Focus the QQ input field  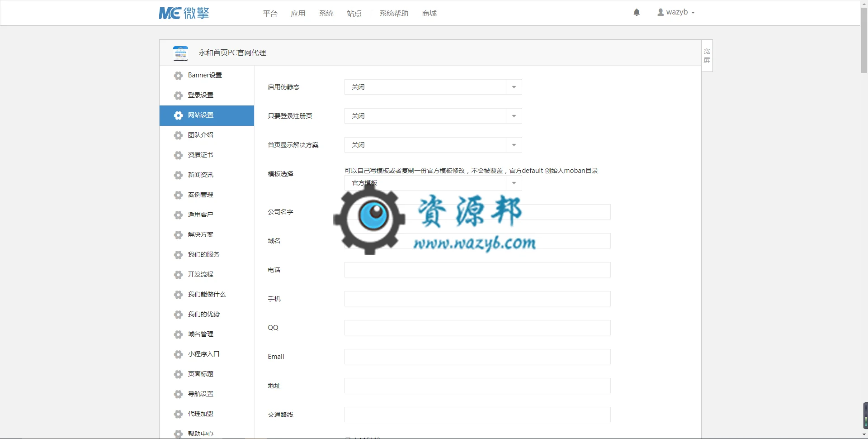click(477, 328)
